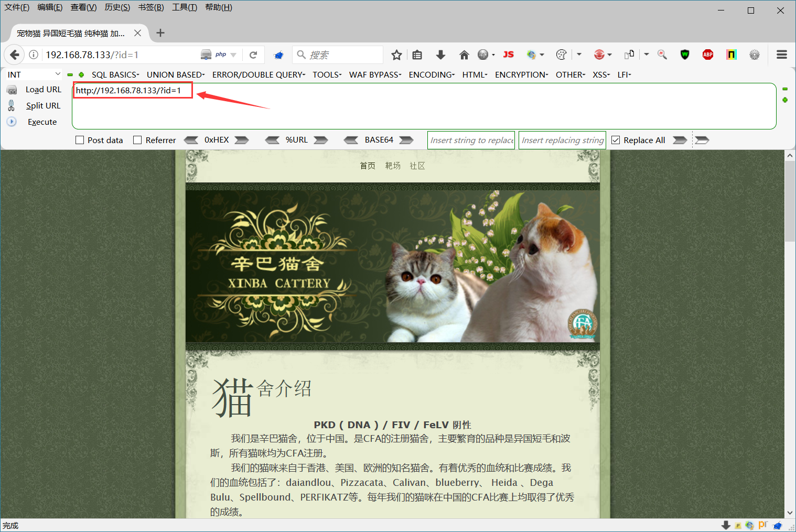Screen dimensions: 796x532
Task: Go back with the browser back arrow
Action: pos(15,55)
